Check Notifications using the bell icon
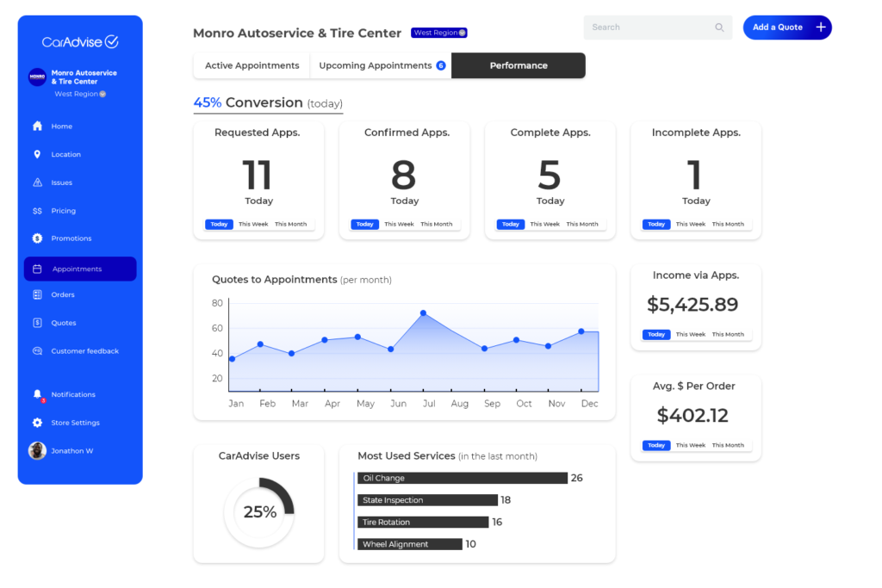The width and height of the screenshot is (882, 588). 37,394
